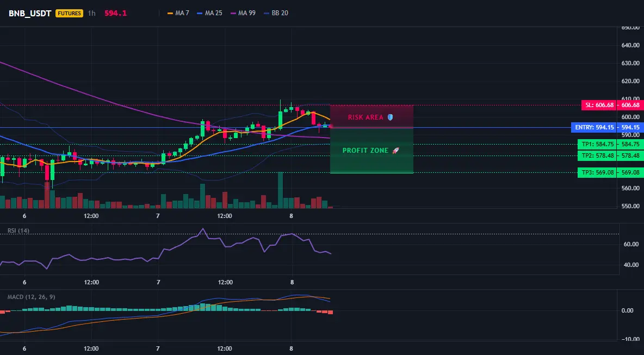Image resolution: width=644 pixels, height=355 pixels.
Task: Click the 620.00 price axis value
Action: (x=630, y=81)
